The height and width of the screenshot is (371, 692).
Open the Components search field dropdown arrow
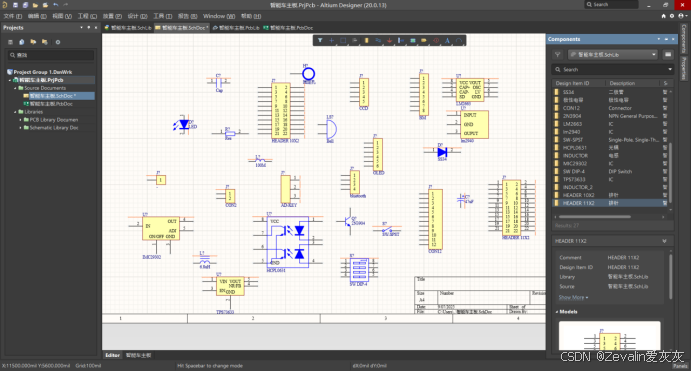point(669,69)
